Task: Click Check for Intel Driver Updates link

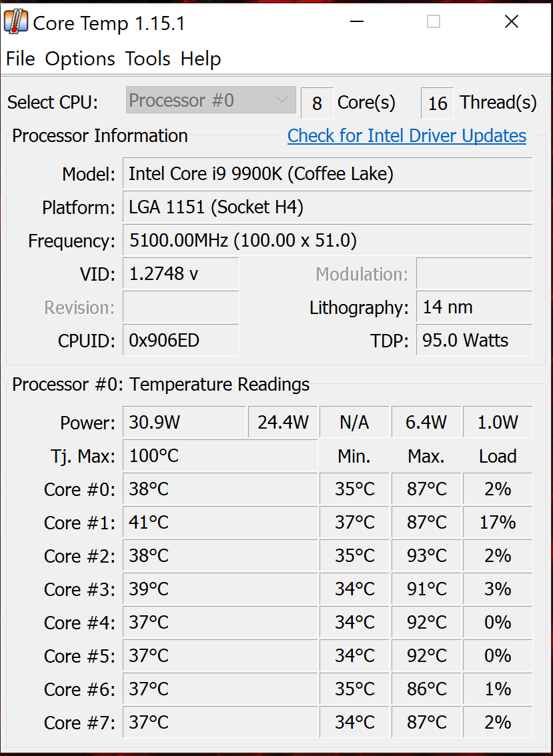Action: pos(407,136)
